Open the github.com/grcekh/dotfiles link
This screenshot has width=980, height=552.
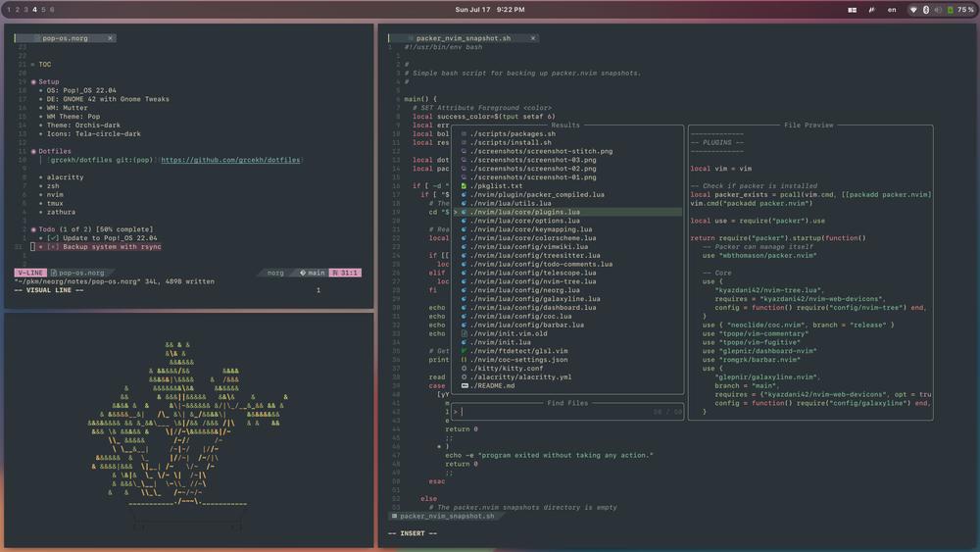point(230,160)
